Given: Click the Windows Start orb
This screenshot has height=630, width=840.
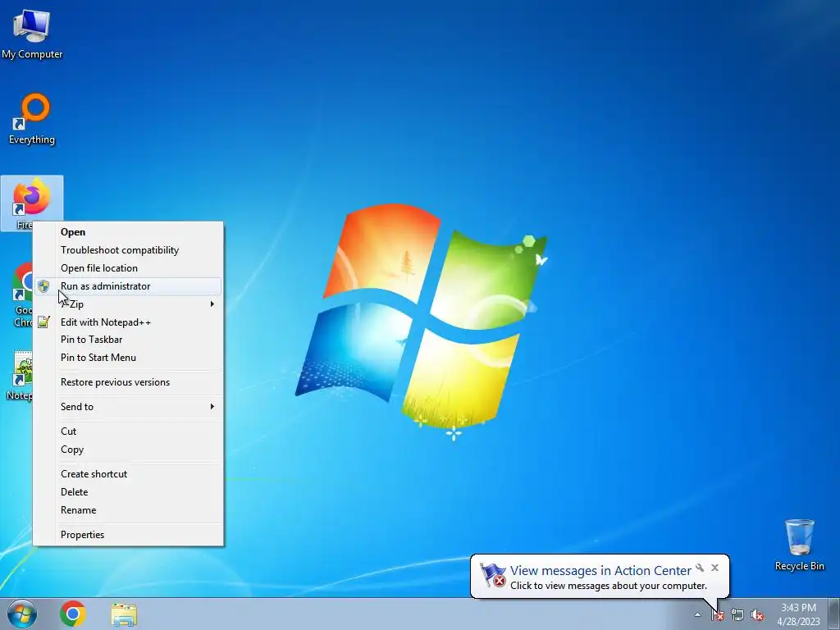Looking at the screenshot, I should 22,614.
